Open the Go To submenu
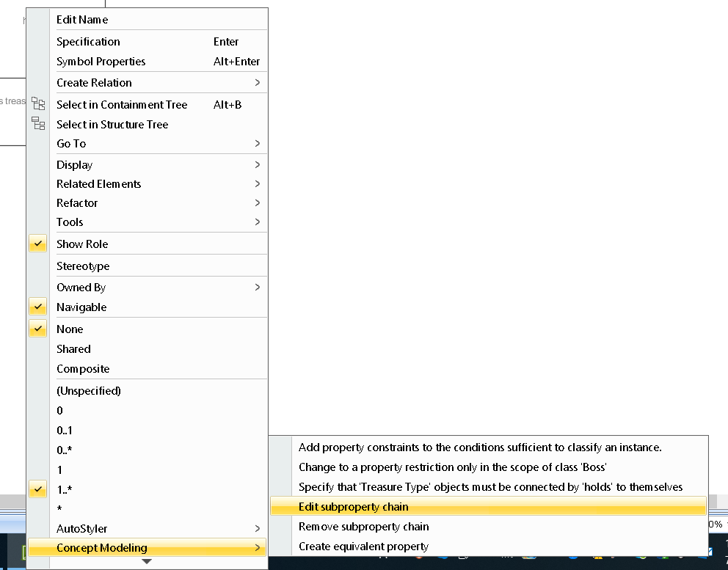This screenshot has height=570, width=728. click(148, 144)
